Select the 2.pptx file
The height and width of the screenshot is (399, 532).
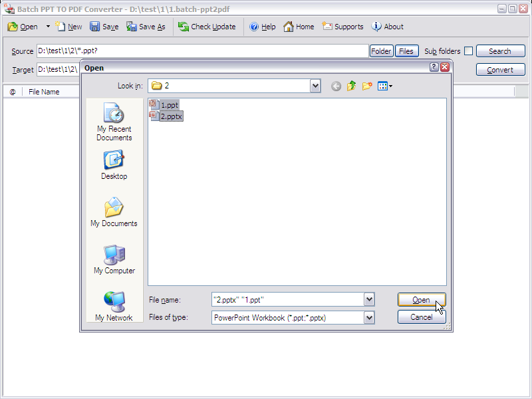pos(166,116)
